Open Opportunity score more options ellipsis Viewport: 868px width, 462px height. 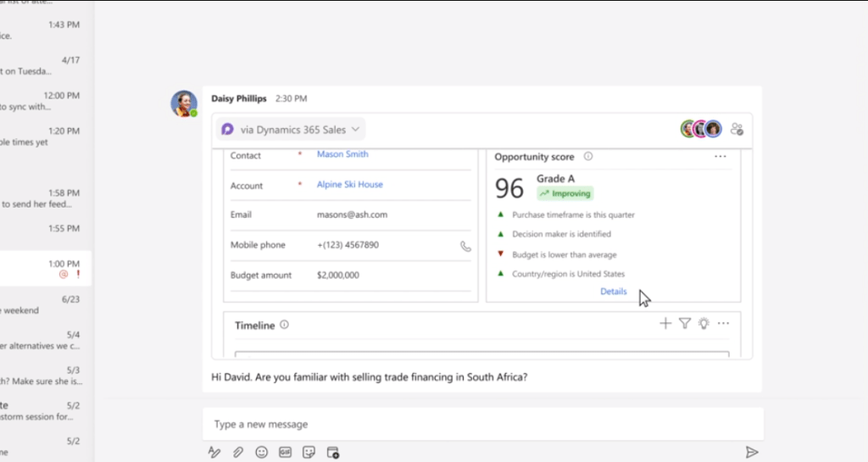pyautogui.click(x=720, y=157)
